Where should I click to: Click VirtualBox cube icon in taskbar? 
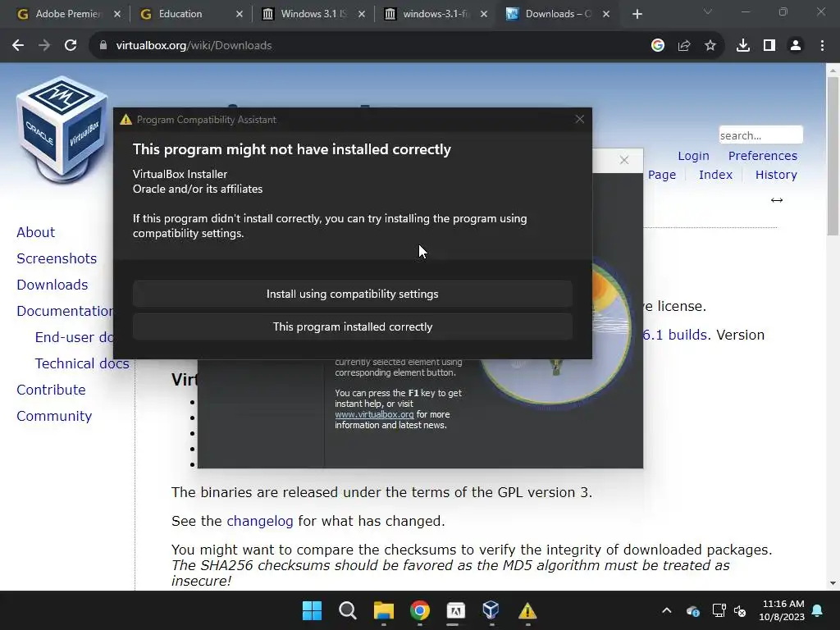coord(491,610)
